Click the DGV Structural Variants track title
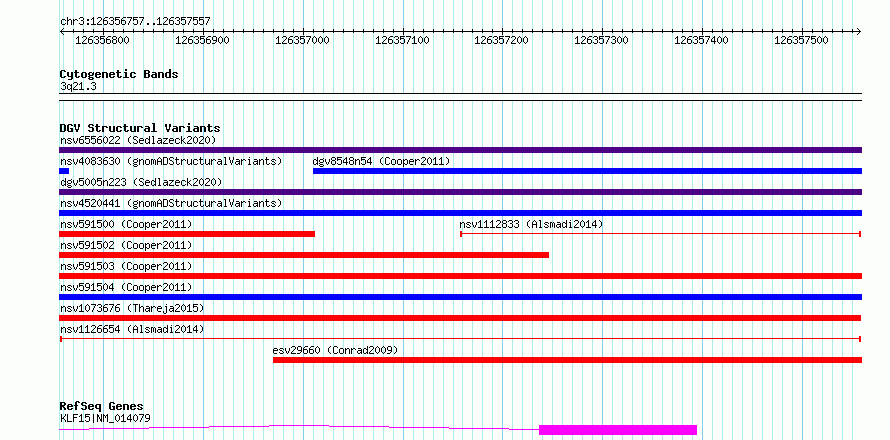 [x=140, y=128]
